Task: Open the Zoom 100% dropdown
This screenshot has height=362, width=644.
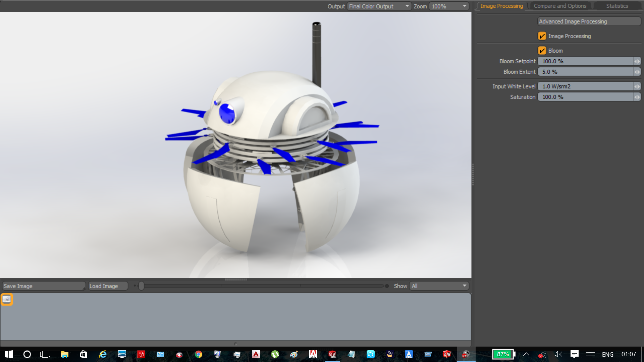Action: tap(449, 6)
